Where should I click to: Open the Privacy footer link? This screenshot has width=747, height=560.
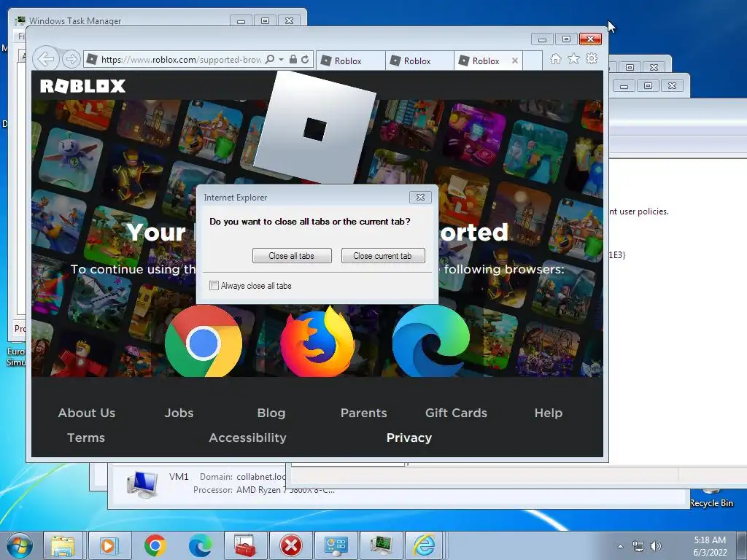tap(409, 437)
